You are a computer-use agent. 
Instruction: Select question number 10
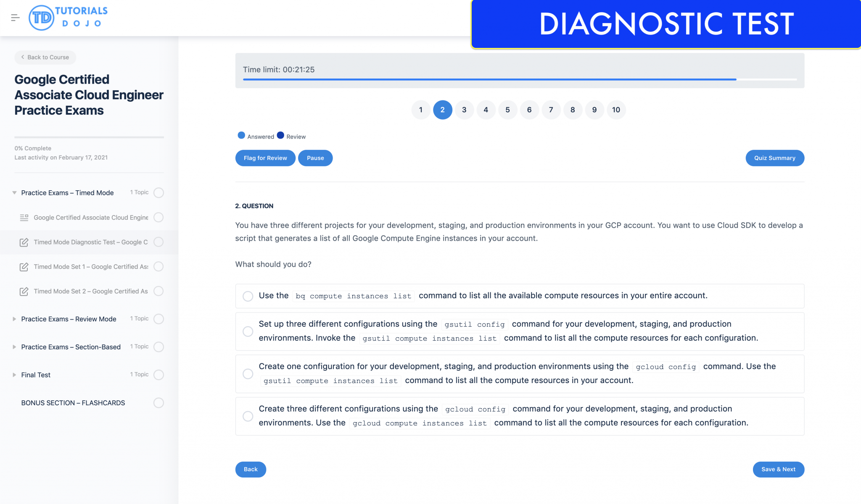coord(615,109)
